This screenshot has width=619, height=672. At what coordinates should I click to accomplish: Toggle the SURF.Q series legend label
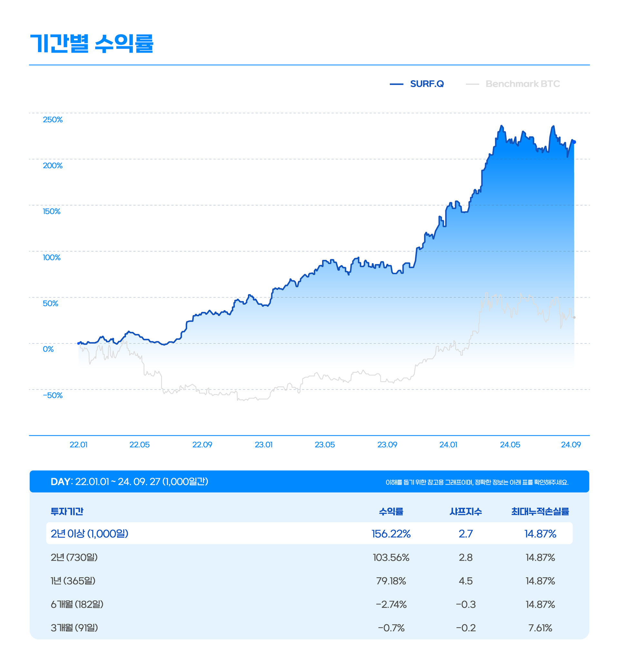(x=427, y=84)
